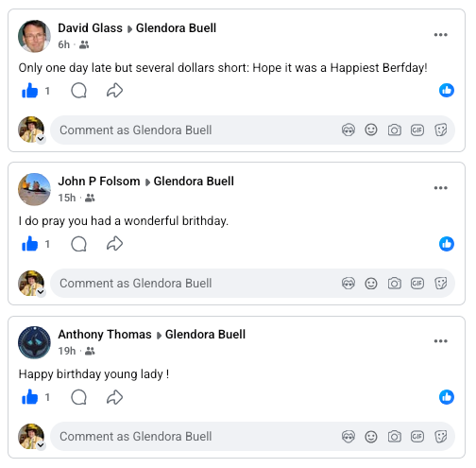Screen dimensions: 476x468
Task: Insert emoji in David Glass post comment
Action: pyautogui.click(x=371, y=130)
